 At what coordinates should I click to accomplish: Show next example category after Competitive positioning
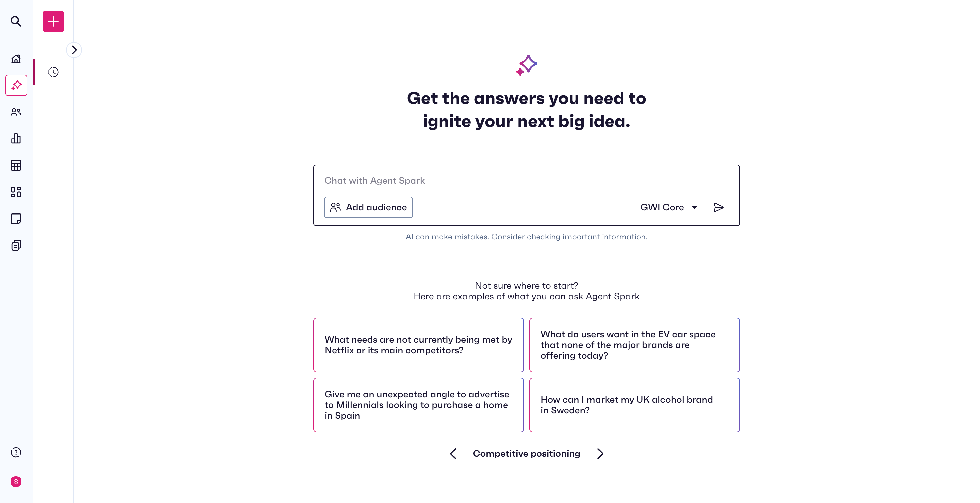tap(600, 454)
